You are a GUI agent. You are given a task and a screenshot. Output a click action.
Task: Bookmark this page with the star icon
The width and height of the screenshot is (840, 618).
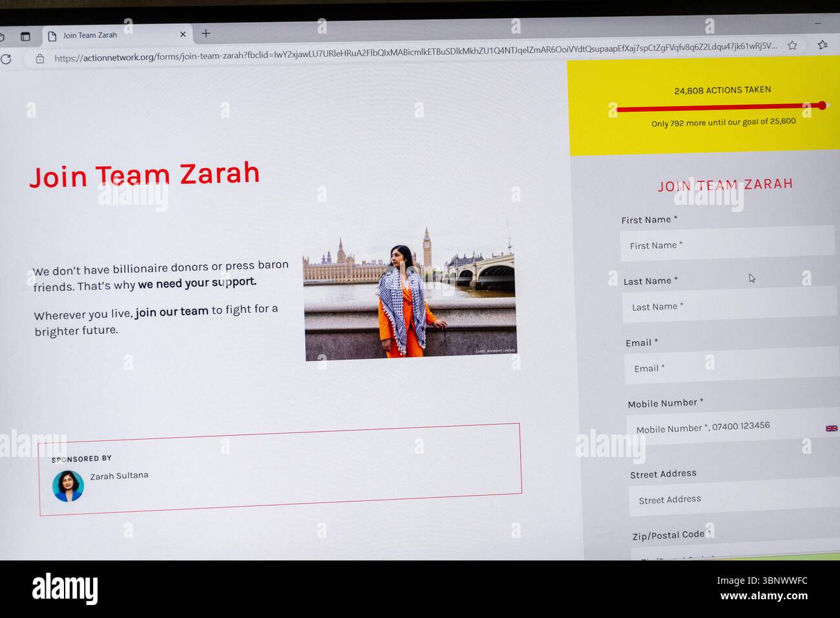pyautogui.click(x=792, y=45)
